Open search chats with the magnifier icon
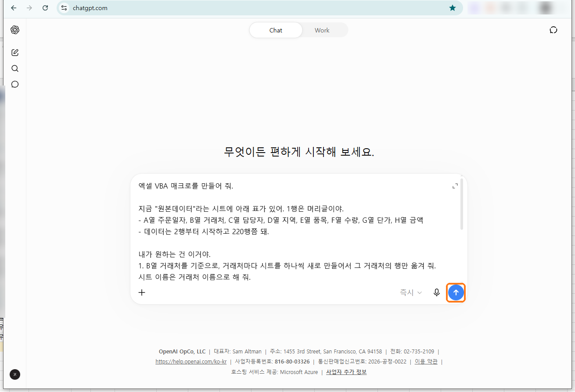This screenshot has width=575, height=392. pyautogui.click(x=15, y=68)
